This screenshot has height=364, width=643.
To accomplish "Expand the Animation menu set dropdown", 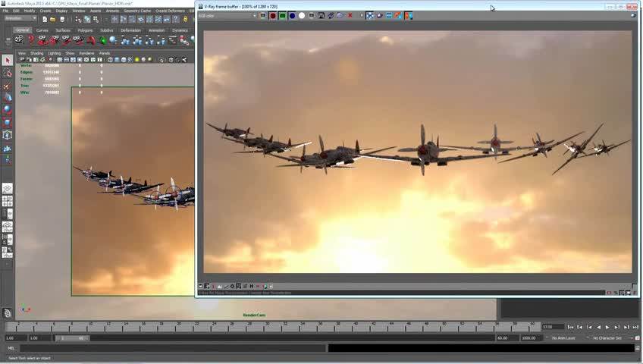I will click(20, 19).
